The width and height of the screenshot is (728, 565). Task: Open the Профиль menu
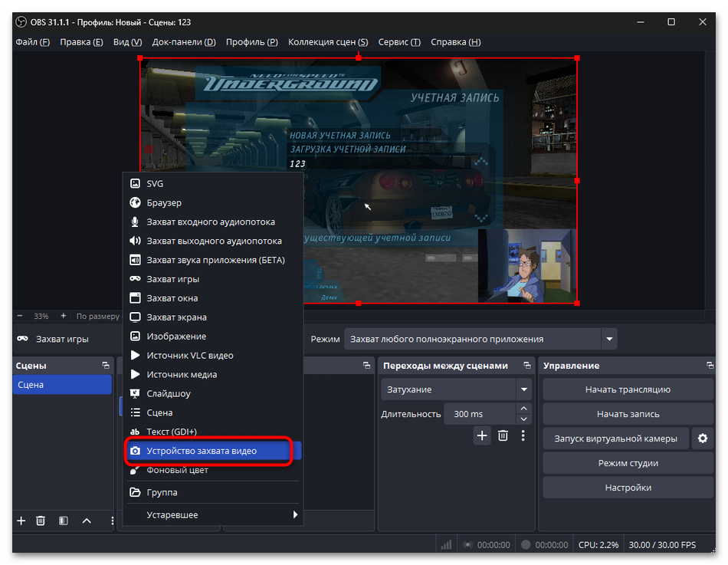click(251, 42)
